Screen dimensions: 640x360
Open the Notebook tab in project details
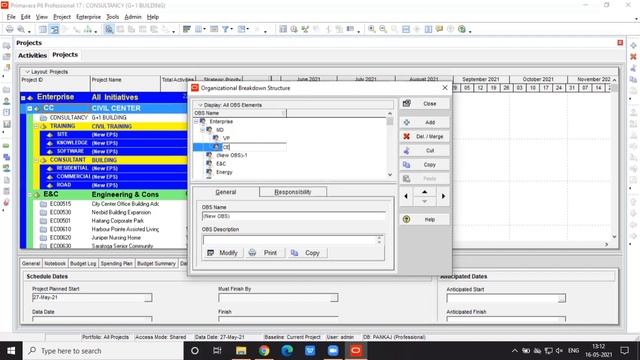click(x=55, y=264)
